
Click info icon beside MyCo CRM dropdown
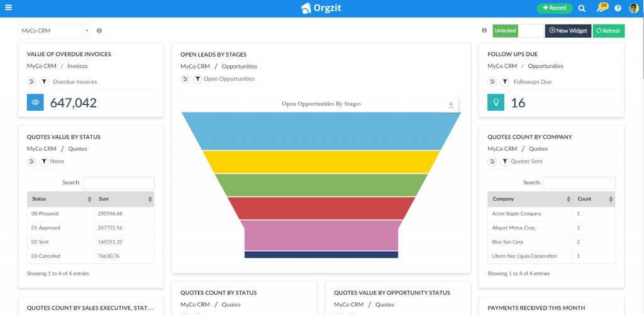click(99, 30)
